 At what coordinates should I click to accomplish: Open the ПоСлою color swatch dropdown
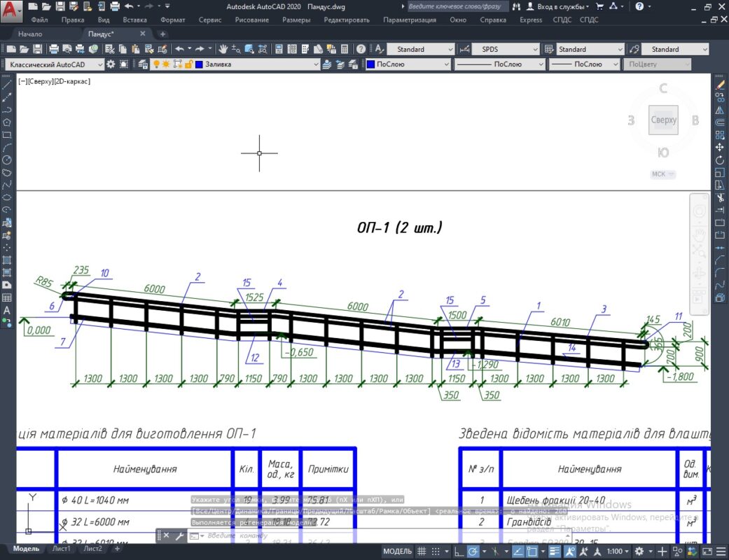tap(408, 64)
